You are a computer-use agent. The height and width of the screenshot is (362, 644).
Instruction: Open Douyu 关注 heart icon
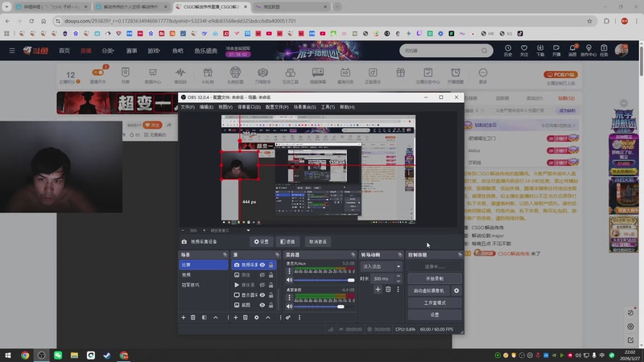coord(524,51)
